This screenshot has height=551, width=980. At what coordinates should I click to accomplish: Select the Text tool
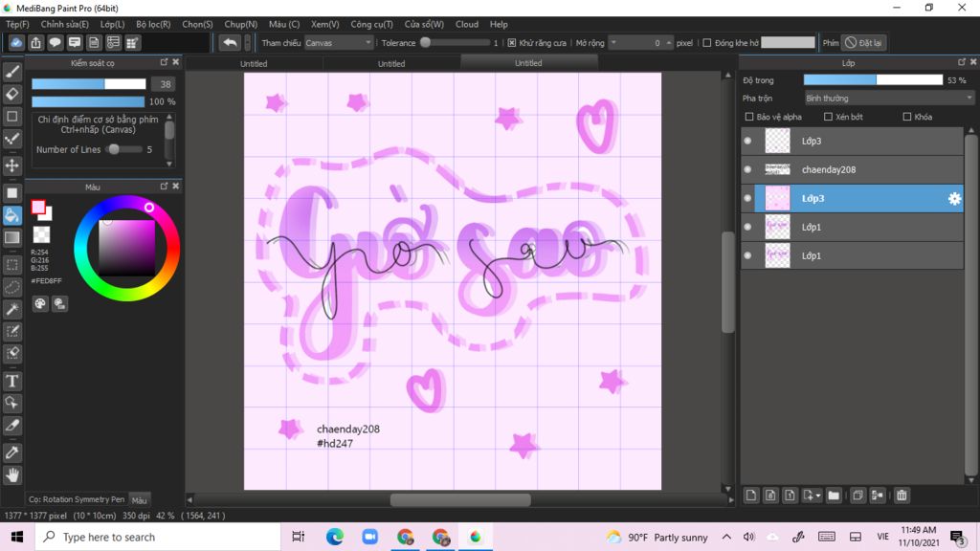pyautogui.click(x=12, y=381)
